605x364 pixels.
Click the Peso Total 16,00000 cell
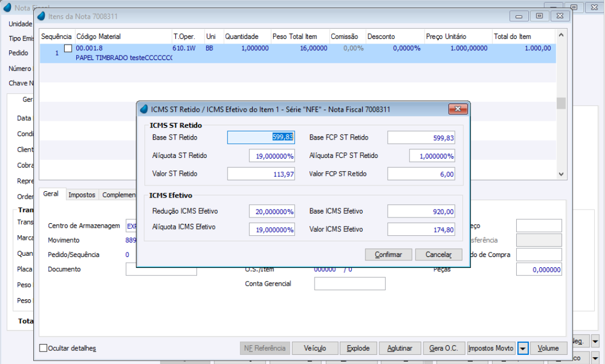coord(314,48)
